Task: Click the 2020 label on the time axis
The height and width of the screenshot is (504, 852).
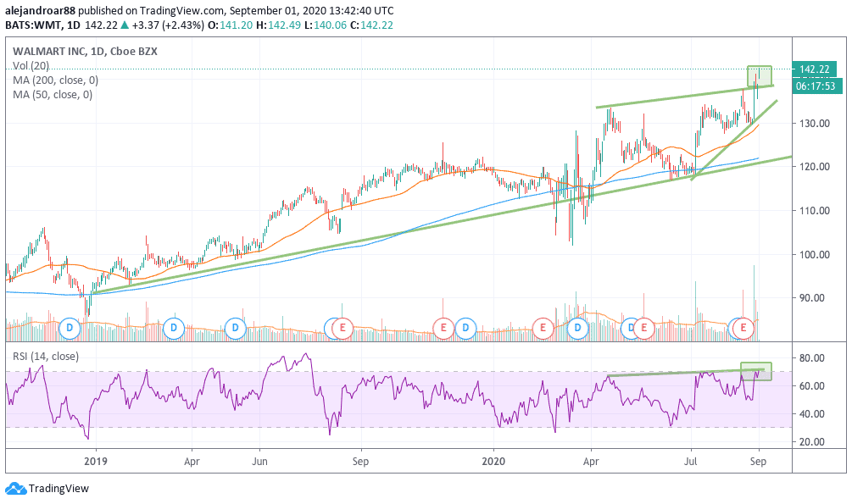Action: [494, 462]
